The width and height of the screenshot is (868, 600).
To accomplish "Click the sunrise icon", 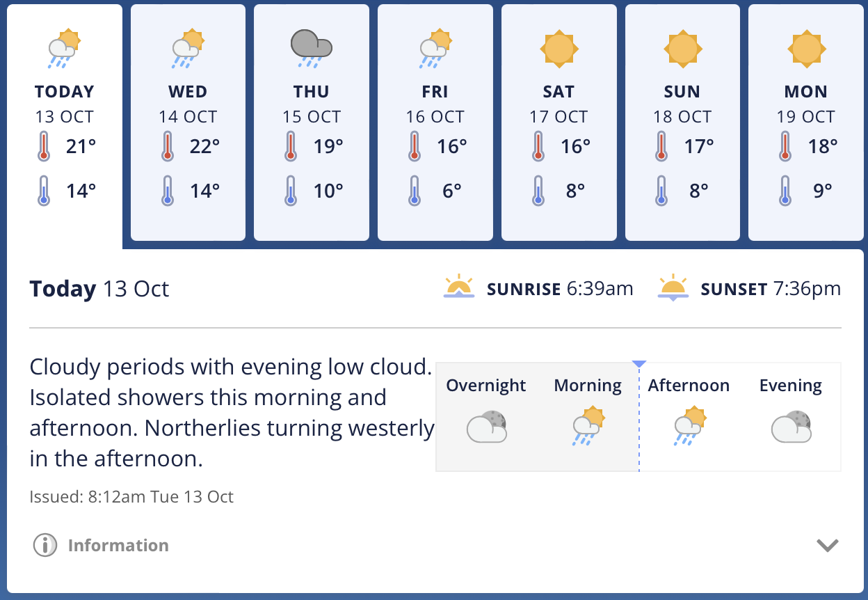I will coord(459,288).
